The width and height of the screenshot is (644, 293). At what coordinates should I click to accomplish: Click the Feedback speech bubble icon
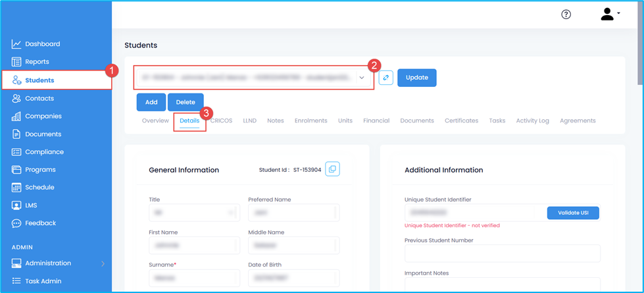pos(16,223)
